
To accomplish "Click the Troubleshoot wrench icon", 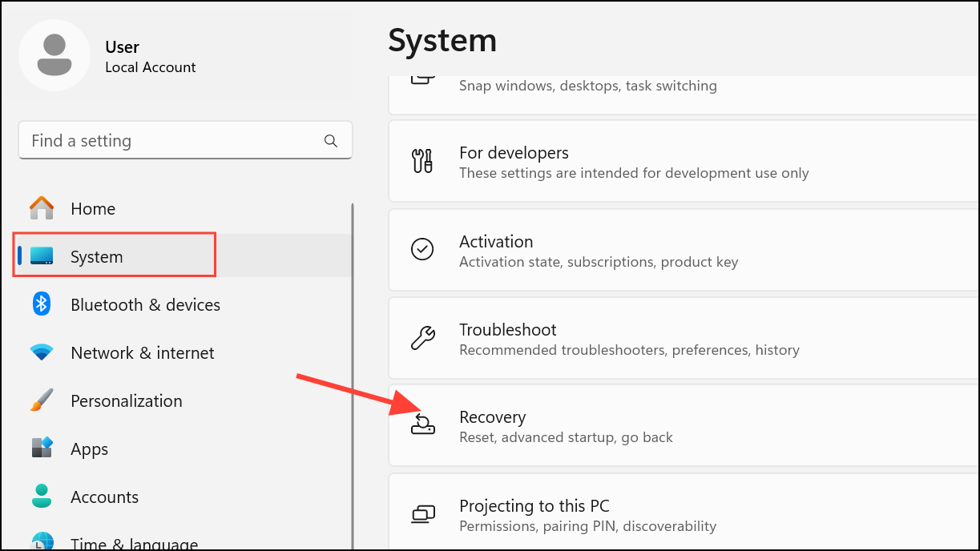I will point(423,337).
